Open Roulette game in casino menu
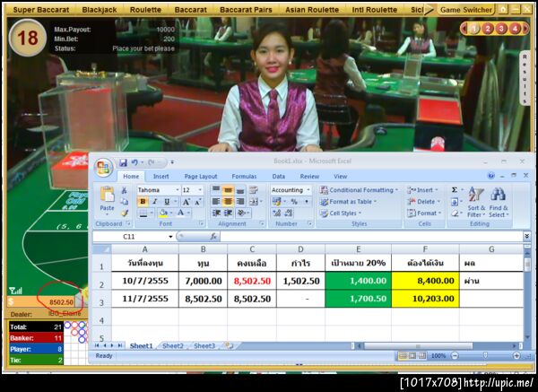538x392 pixels. point(145,10)
